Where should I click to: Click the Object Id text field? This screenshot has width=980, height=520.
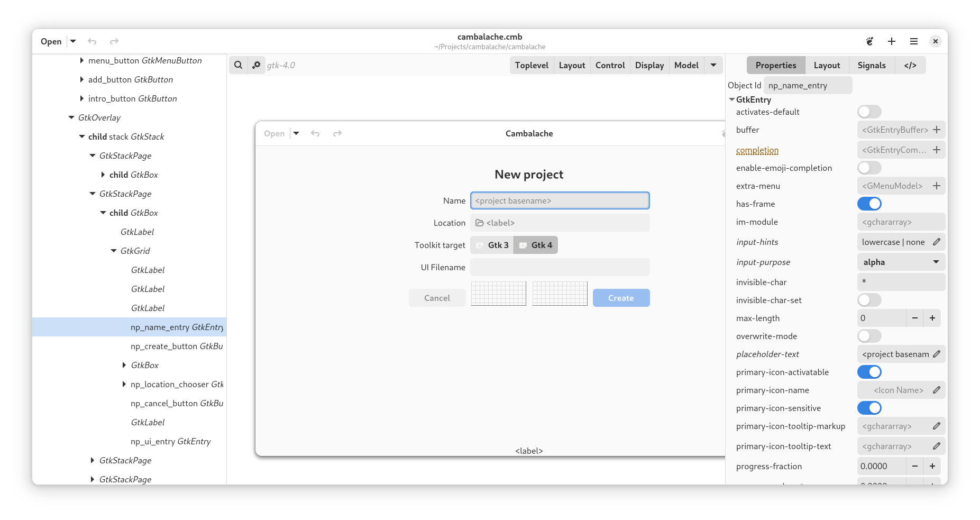click(x=808, y=85)
